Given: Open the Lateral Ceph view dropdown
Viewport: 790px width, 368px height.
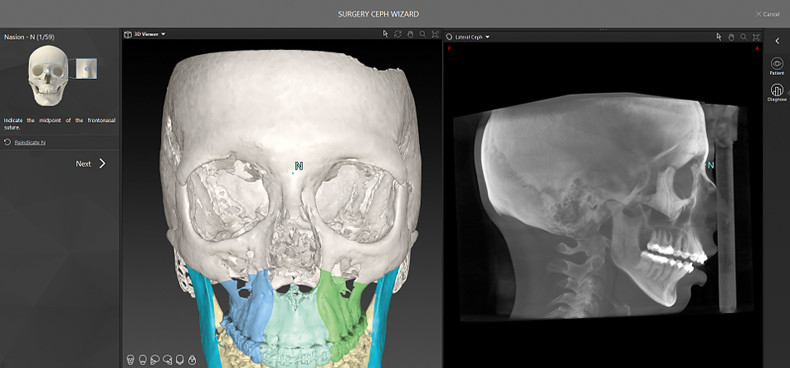Looking at the screenshot, I should click(469, 37).
